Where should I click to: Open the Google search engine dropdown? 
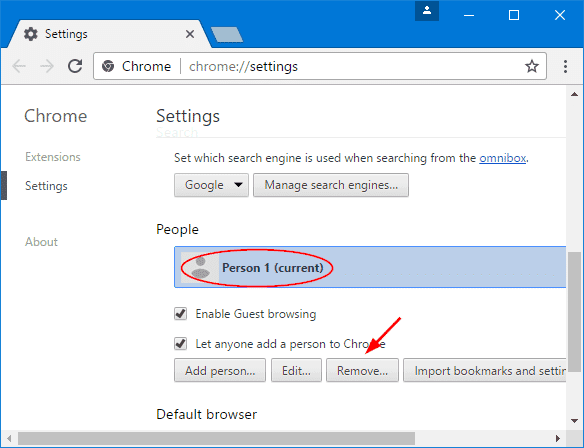(211, 185)
